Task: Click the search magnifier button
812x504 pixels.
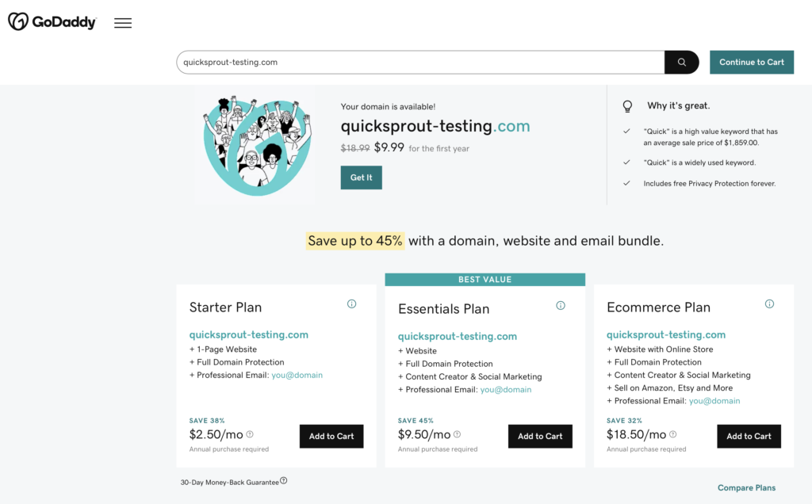Action: 681,62
